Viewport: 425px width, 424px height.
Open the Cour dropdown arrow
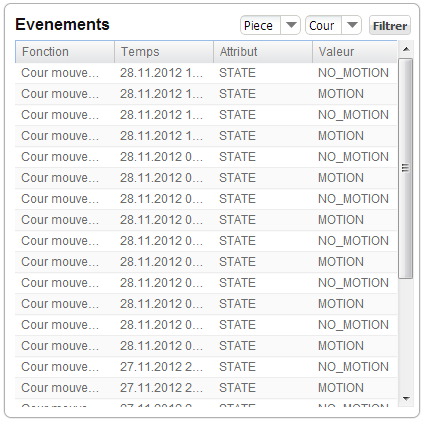tap(352, 25)
